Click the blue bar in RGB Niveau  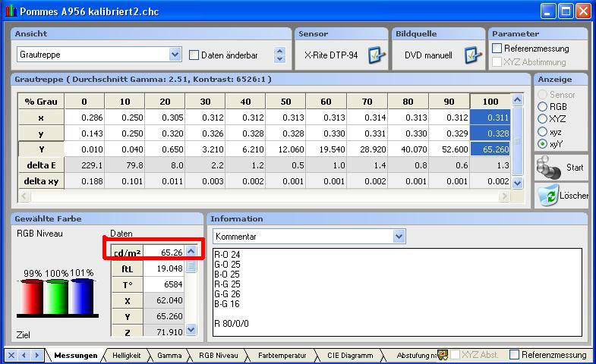(x=81, y=297)
